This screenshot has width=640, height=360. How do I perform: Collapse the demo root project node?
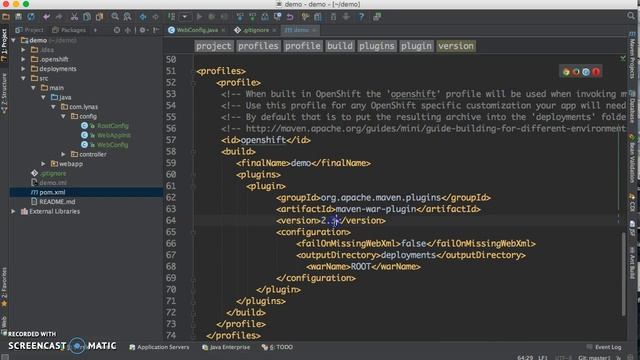13,40
